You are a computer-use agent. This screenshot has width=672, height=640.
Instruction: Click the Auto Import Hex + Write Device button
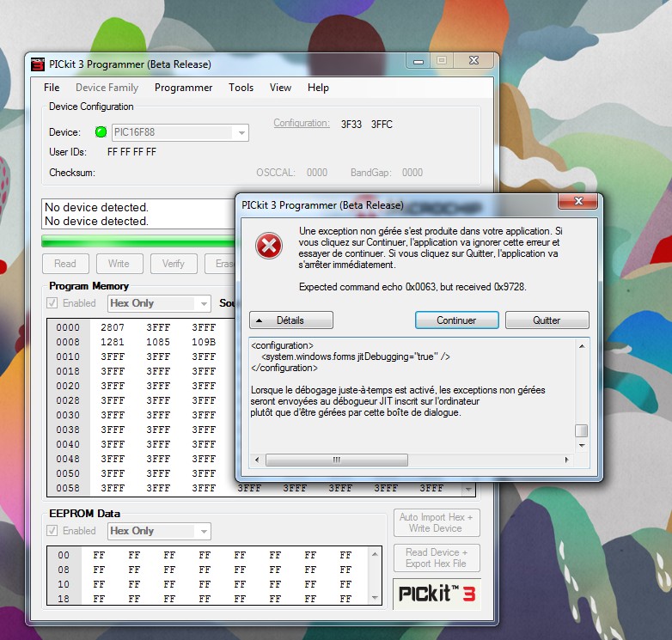437,522
